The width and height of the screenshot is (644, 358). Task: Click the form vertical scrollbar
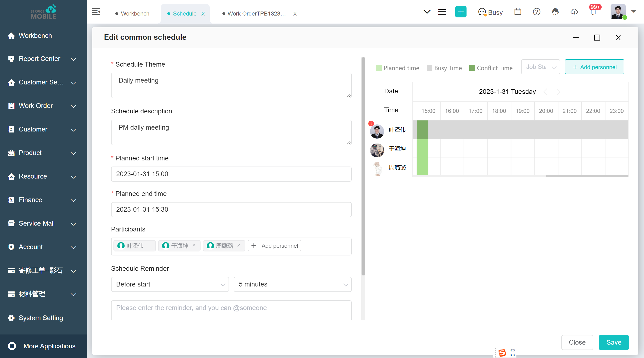point(363,166)
